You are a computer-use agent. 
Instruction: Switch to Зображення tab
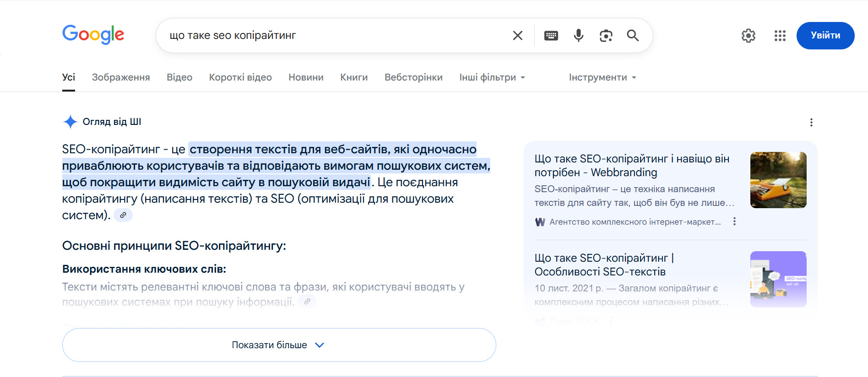(121, 77)
